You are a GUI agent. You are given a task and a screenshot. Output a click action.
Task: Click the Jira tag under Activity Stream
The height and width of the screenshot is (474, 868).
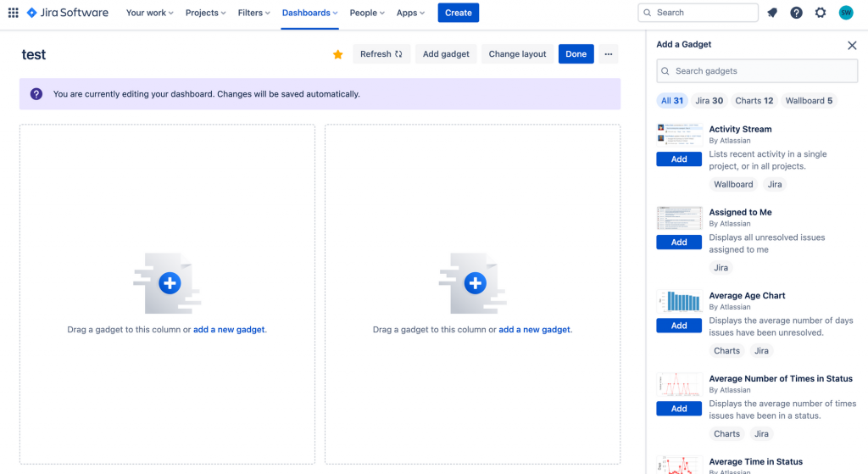(775, 184)
